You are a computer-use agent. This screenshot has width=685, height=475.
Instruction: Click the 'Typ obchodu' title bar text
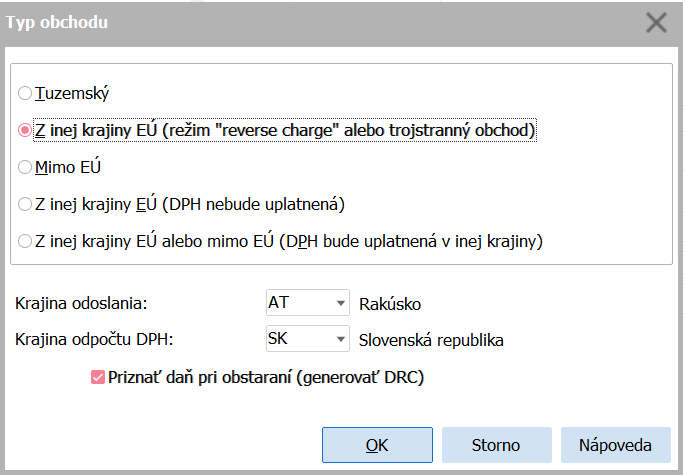point(58,21)
